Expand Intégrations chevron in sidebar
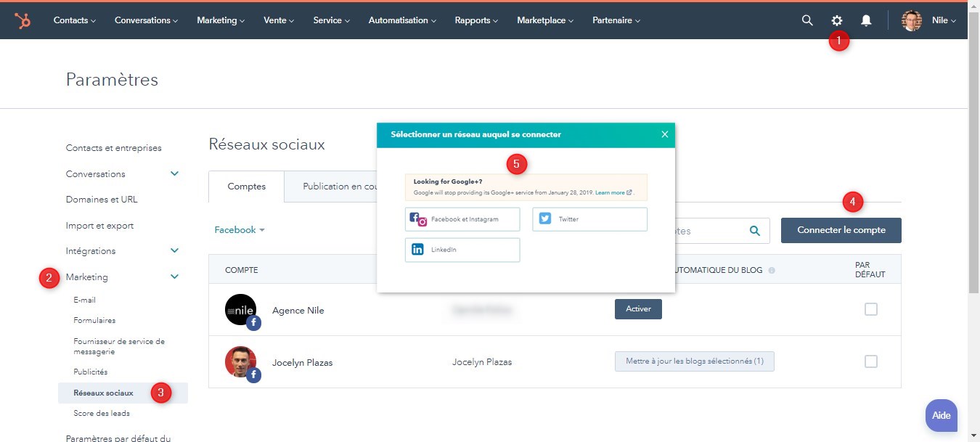The width and height of the screenshot is (980, 442). (x=174, y=250)
